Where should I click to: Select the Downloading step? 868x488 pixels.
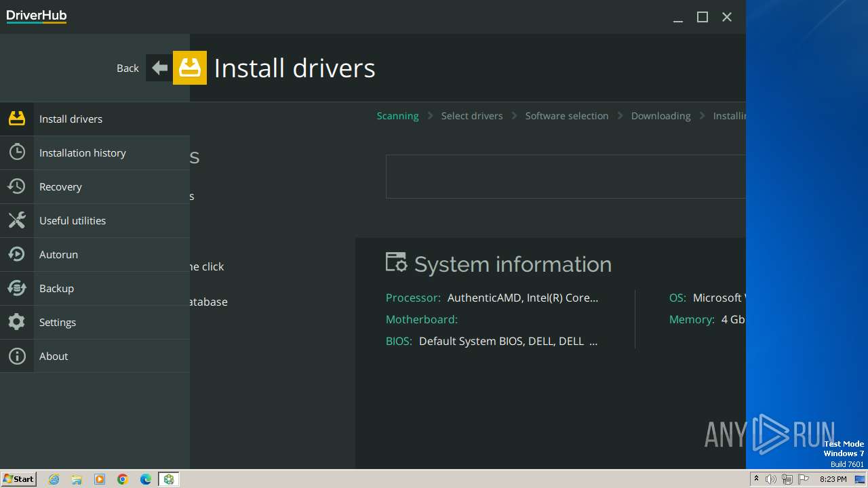click(x=660, y=116)
